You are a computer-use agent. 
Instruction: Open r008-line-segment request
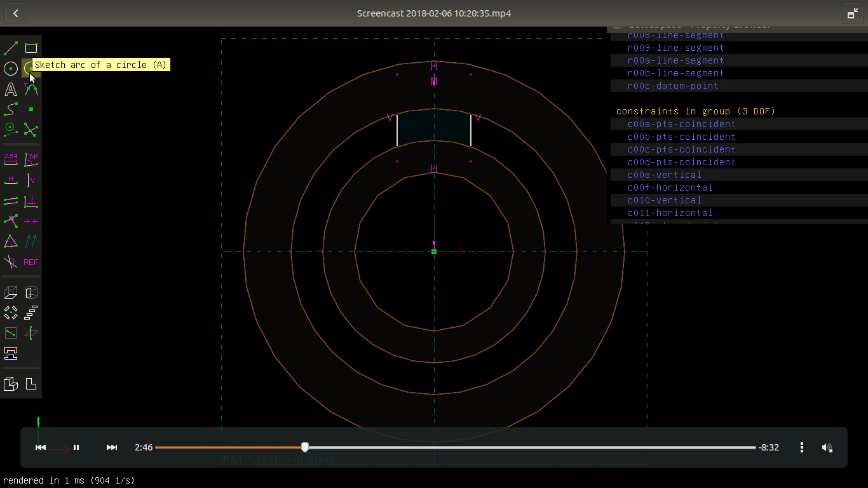pos(676,36)
